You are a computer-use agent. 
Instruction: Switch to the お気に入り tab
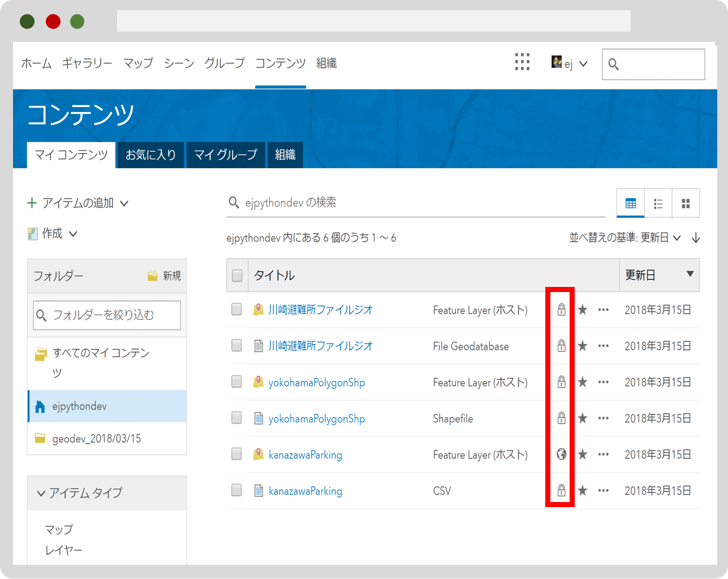[150, 155]
